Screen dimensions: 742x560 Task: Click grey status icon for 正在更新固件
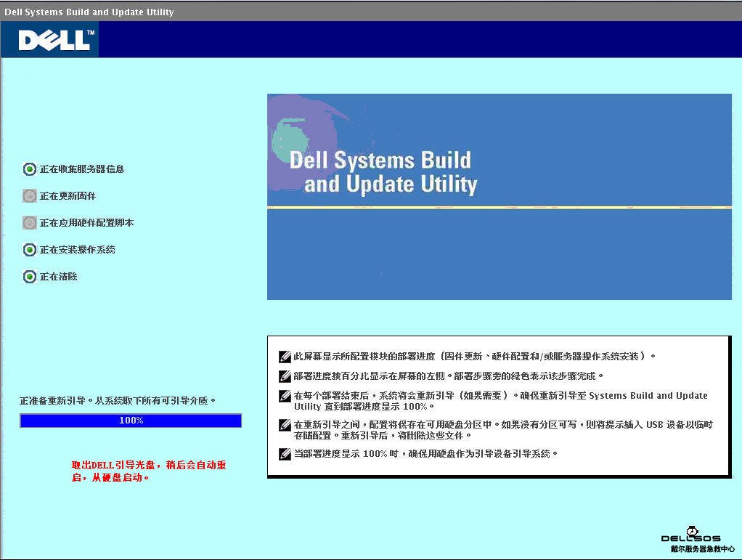pyautogui.click(x=29, y=196)
